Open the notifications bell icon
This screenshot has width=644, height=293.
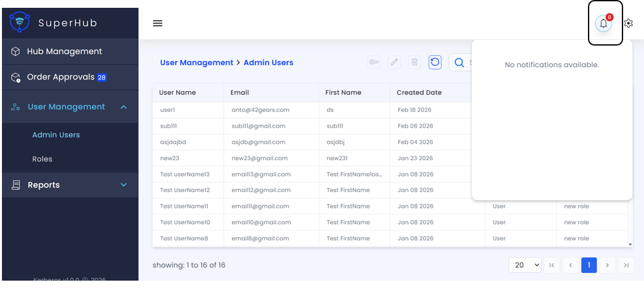coord(604,23)
